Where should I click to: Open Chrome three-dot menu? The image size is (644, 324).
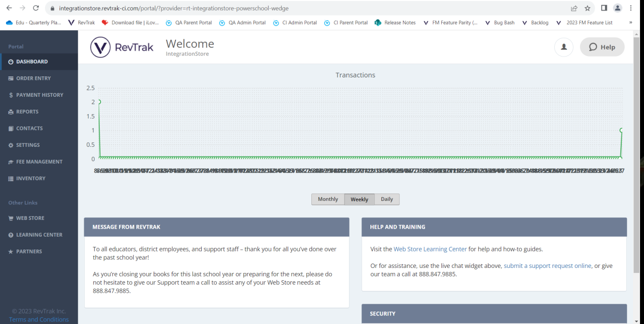coord(631,8)
